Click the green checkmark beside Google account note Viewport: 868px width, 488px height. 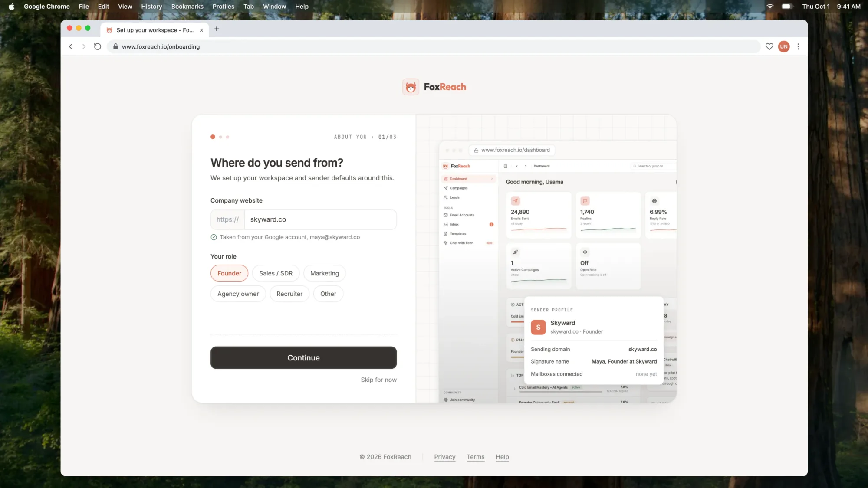coord(214,237)
